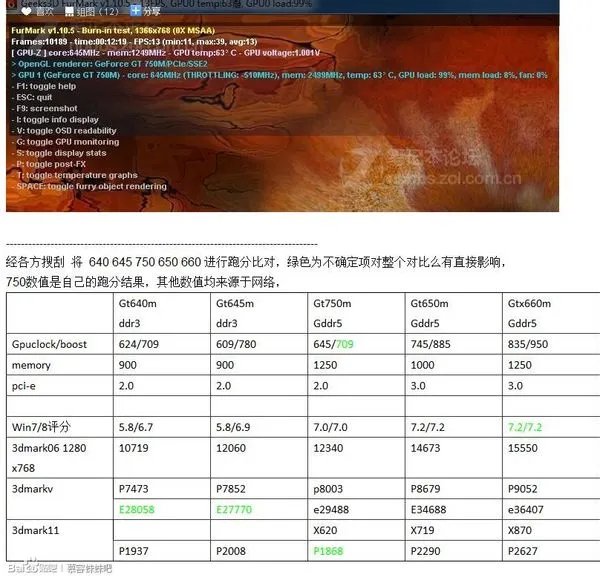Select the 14673 3dmark06 score

(x=425, y=448)
